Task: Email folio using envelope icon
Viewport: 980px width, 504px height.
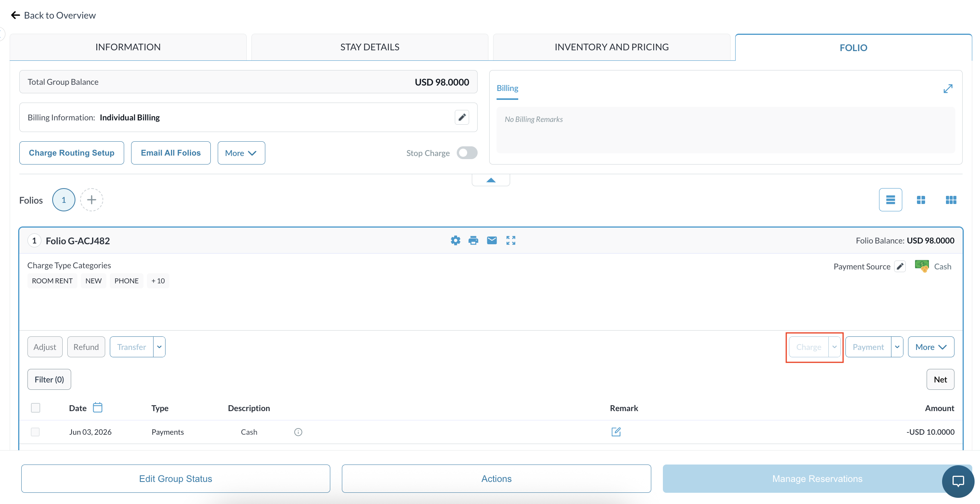Action: [x=492, y=240]
